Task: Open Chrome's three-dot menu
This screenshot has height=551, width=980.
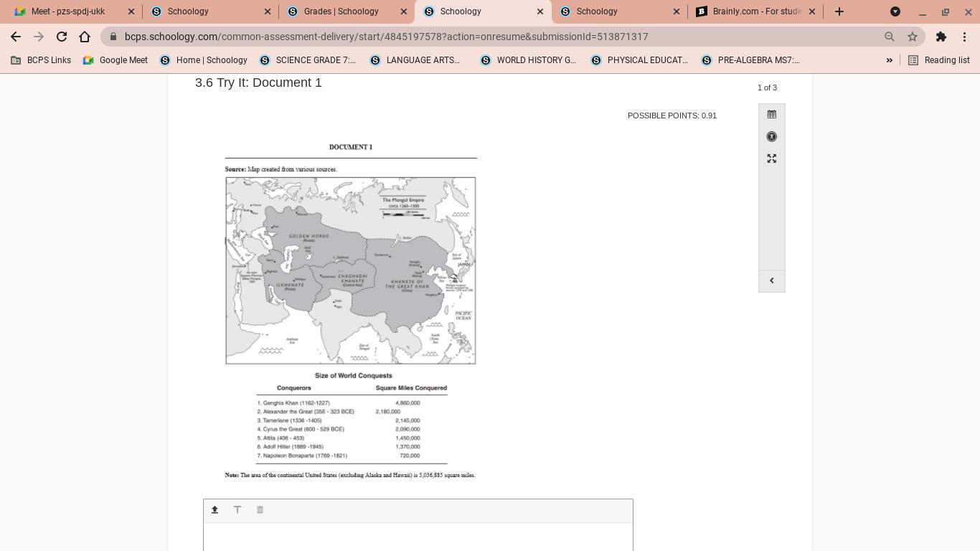Action: click(965, 37)
